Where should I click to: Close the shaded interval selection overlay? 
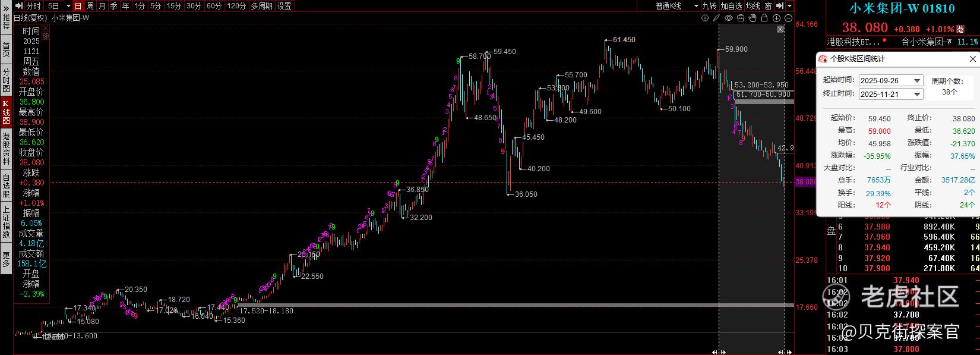pyautogui.click(x=780, y=29)
